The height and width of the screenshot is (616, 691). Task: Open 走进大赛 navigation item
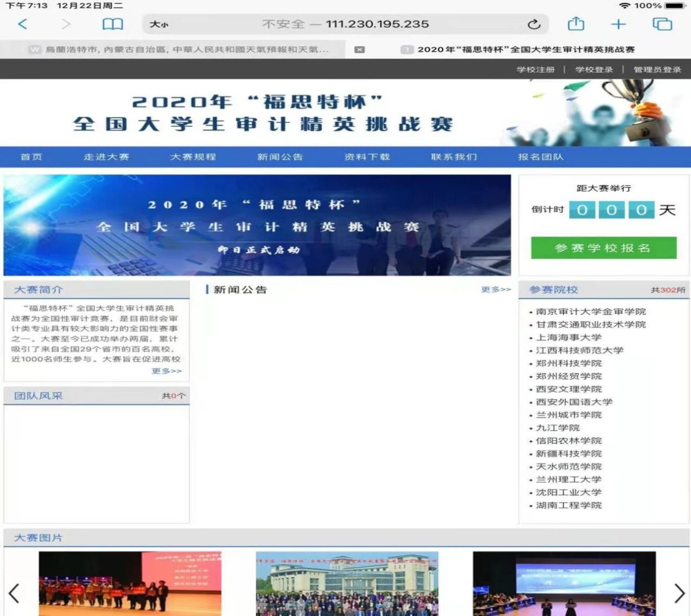[x=106, y=157]
